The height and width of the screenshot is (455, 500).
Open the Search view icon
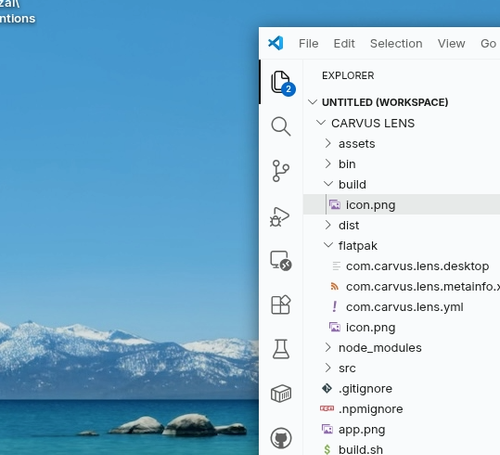(281, 126)
